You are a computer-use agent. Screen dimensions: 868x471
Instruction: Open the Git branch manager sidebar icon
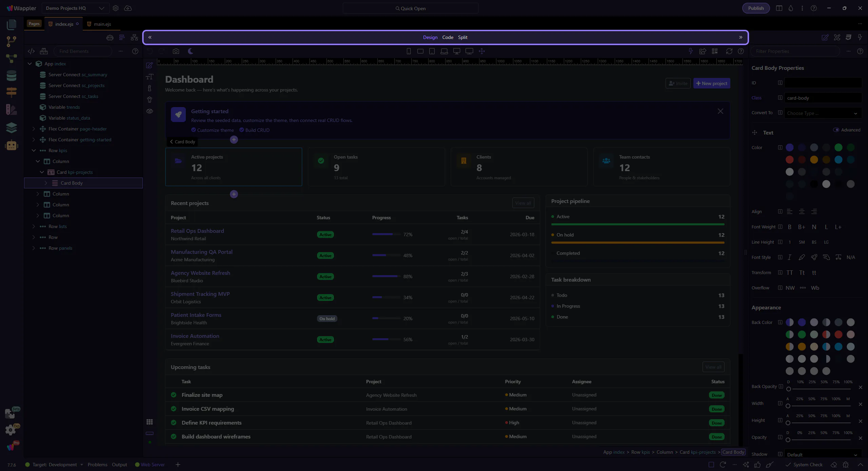[x=12, y=41]
